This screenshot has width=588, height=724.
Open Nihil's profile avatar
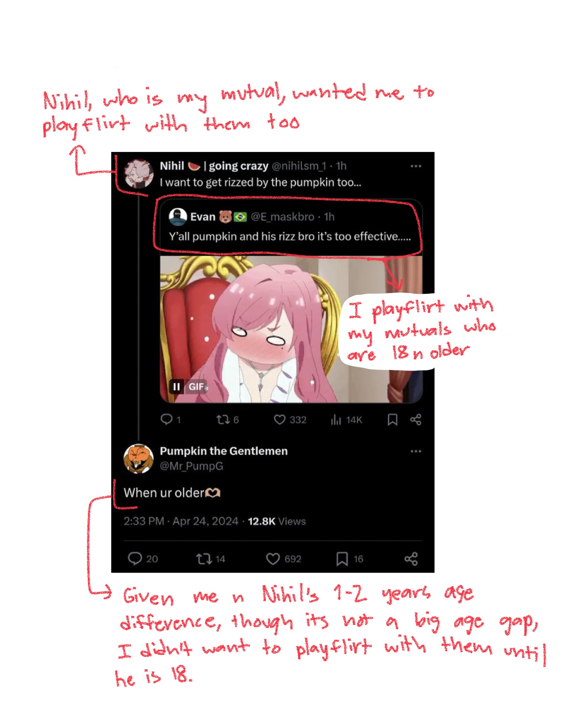[x=139, y=173]
